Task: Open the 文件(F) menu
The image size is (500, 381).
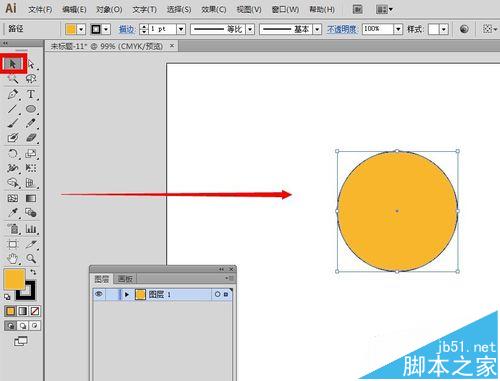Action: (x=40, y=10)
